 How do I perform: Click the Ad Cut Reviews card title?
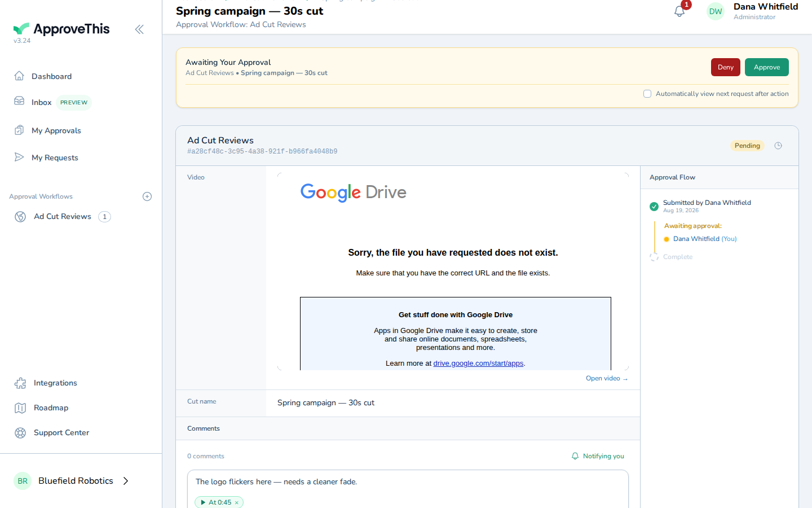[220, 141]
